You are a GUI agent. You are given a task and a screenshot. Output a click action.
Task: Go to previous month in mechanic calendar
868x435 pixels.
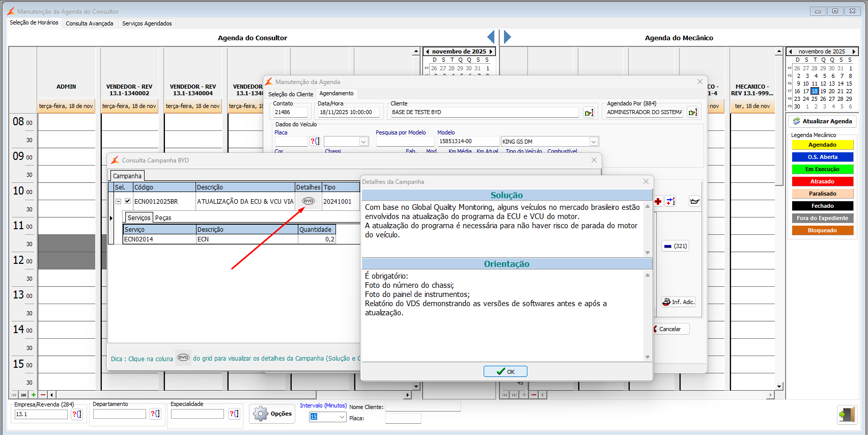(x=790, y=51)
